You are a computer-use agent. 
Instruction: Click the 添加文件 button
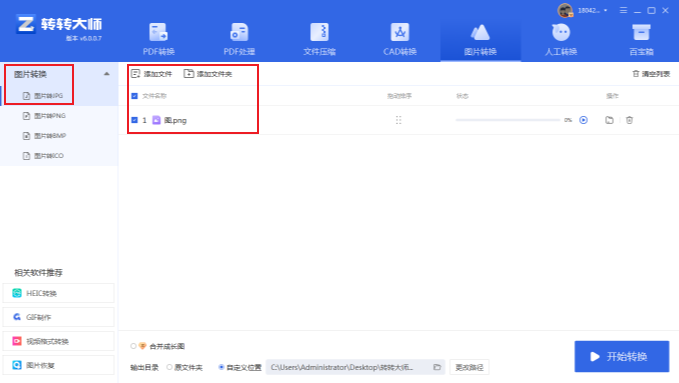(x=152, y=74)
